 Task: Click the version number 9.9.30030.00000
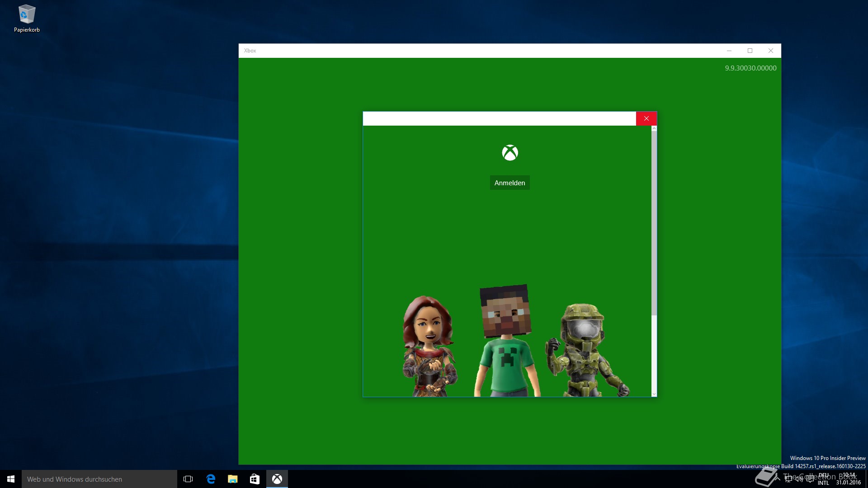coord(750,68)
